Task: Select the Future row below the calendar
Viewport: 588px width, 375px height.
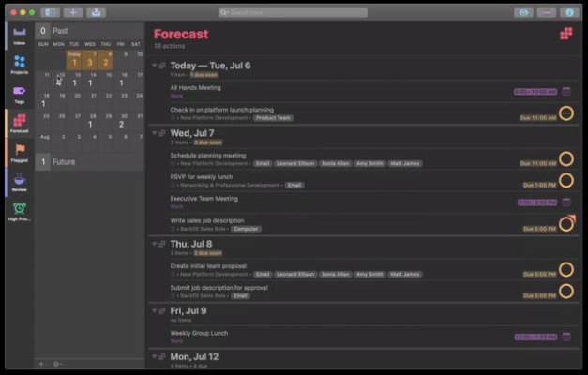Action: click(x=89, y=162)
